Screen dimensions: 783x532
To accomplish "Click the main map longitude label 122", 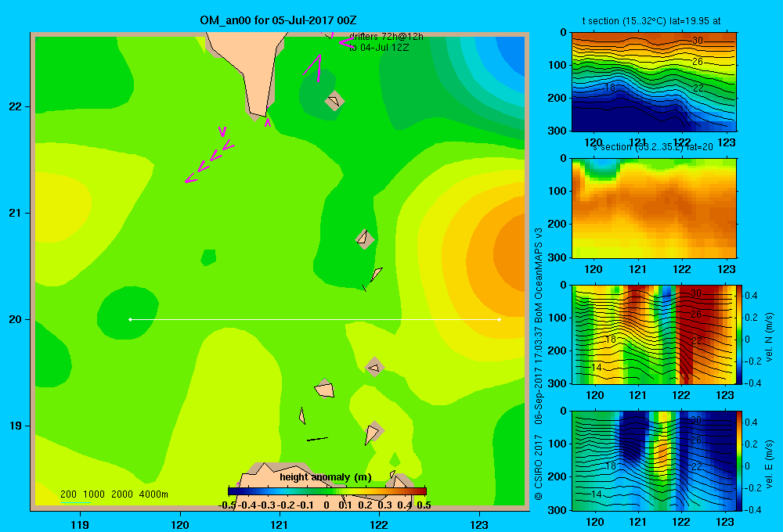I will 379,524.
